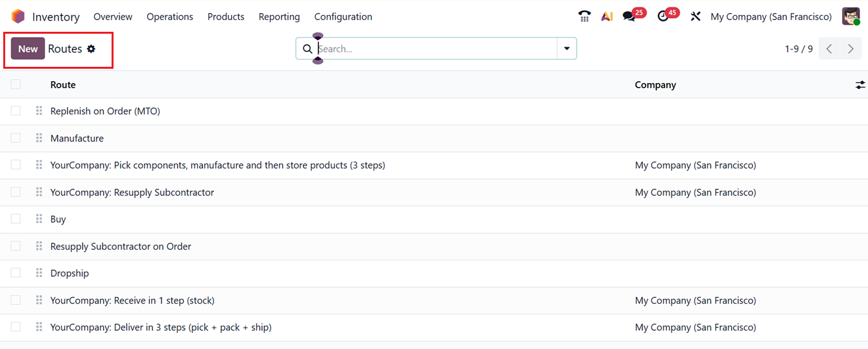Screen dimensions: 868x349
Task: Open the My Company (San Francisco) switcher
Action: click(x=771, y=17)
